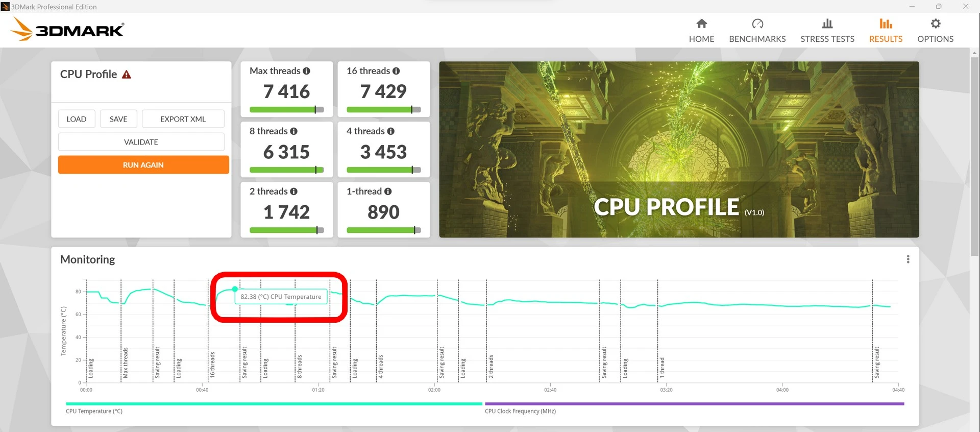The width and height of the screenshot is (980, 432).
Task: Open Stress Tests bar chart icon
Action: coord(827,23)
